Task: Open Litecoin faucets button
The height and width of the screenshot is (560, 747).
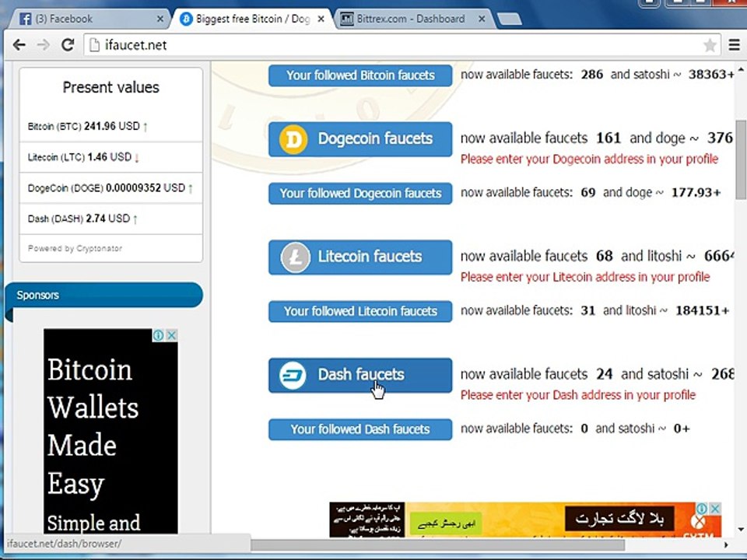Action: point(360,257)
